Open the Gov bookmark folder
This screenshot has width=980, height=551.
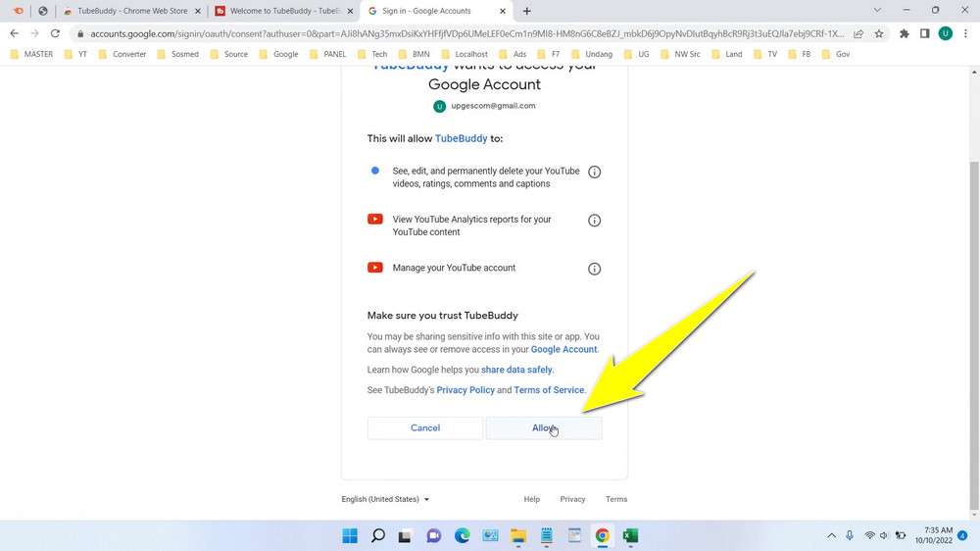(x=836, y=54)
